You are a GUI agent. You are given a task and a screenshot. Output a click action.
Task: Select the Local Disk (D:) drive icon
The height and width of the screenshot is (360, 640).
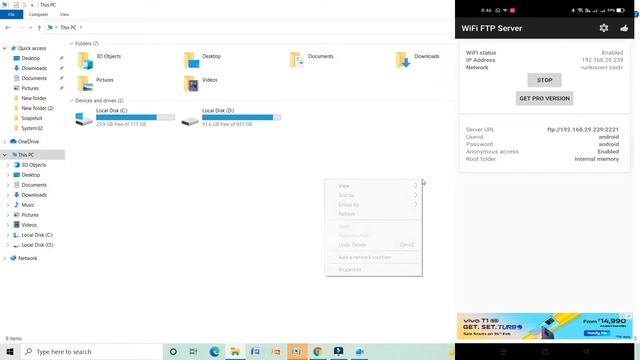pos(190,121)
